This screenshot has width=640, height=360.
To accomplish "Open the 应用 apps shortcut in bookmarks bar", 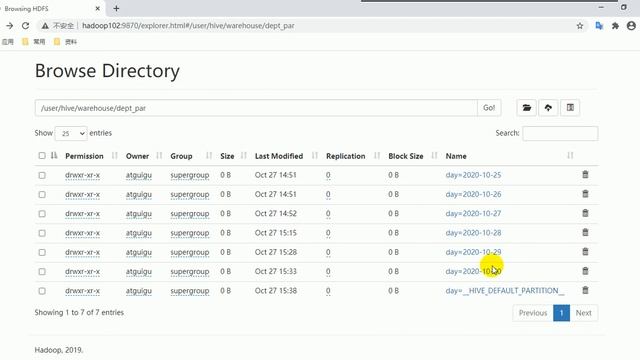I will point(8,42).
